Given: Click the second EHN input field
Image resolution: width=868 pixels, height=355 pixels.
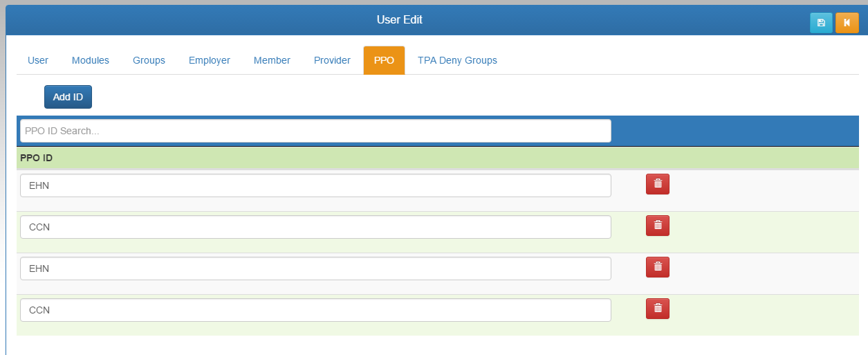Looking at the screenshot, I should (315, 268).
